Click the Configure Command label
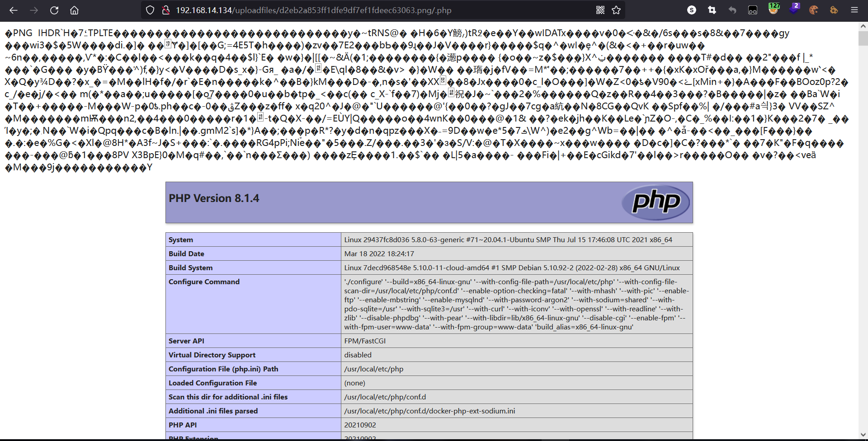The width and height of the screenshot is (868, 441). pos(204,281)
